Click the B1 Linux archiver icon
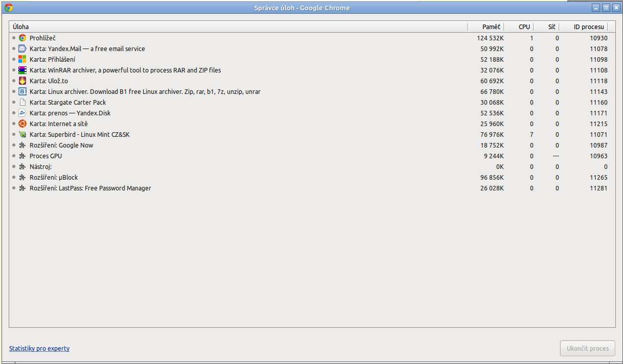Image resolution: width=623 pixels, height=364 pixels. 22,91
